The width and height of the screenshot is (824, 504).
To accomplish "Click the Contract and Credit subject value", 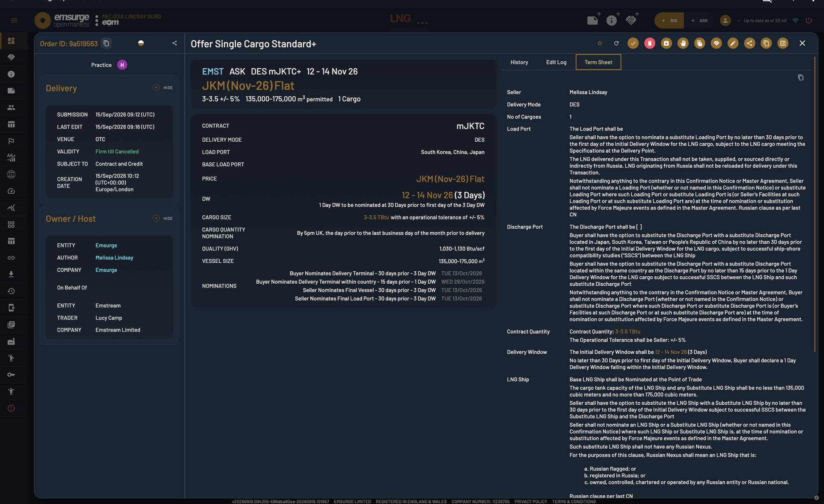I will click(x=119, y=164).
